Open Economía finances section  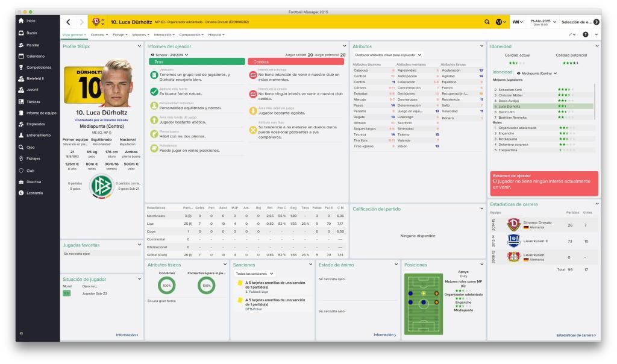[34, 193]
